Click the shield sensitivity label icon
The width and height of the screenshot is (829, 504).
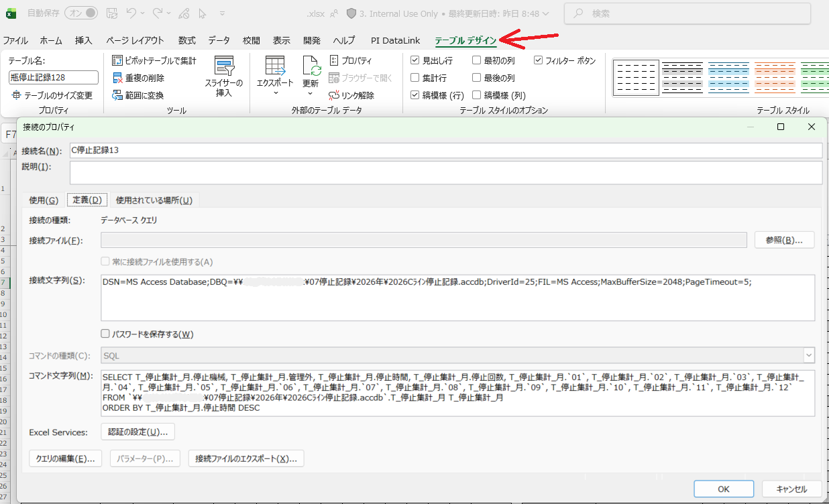[351, 13]
